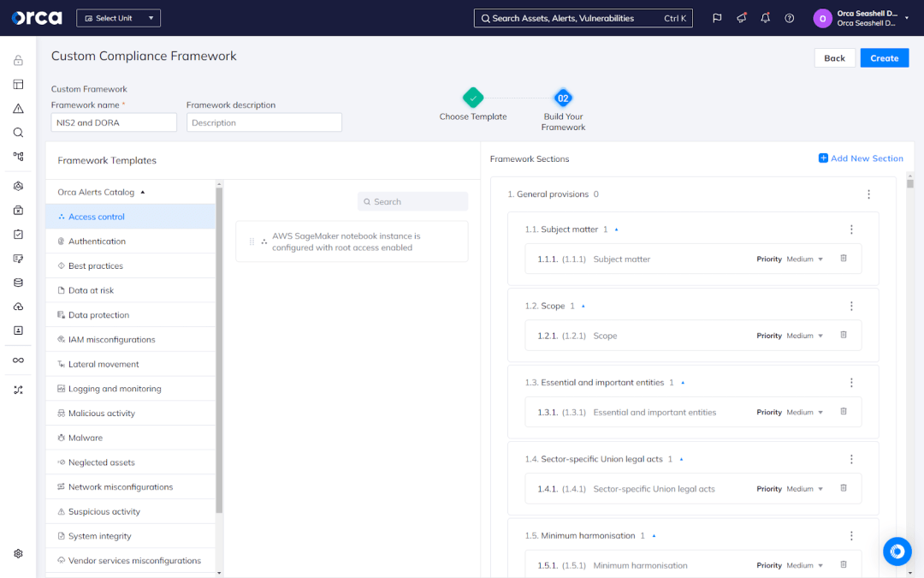Click the megaphone announcements icon
This screenshot has height=578, width=924.
tap(741, 18)
